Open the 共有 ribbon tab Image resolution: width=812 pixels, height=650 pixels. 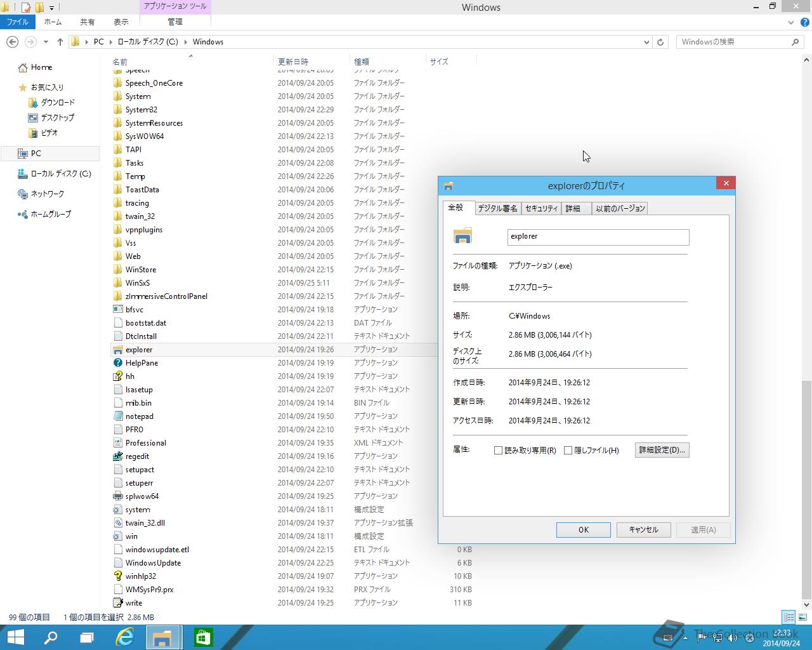click(88, 22)
